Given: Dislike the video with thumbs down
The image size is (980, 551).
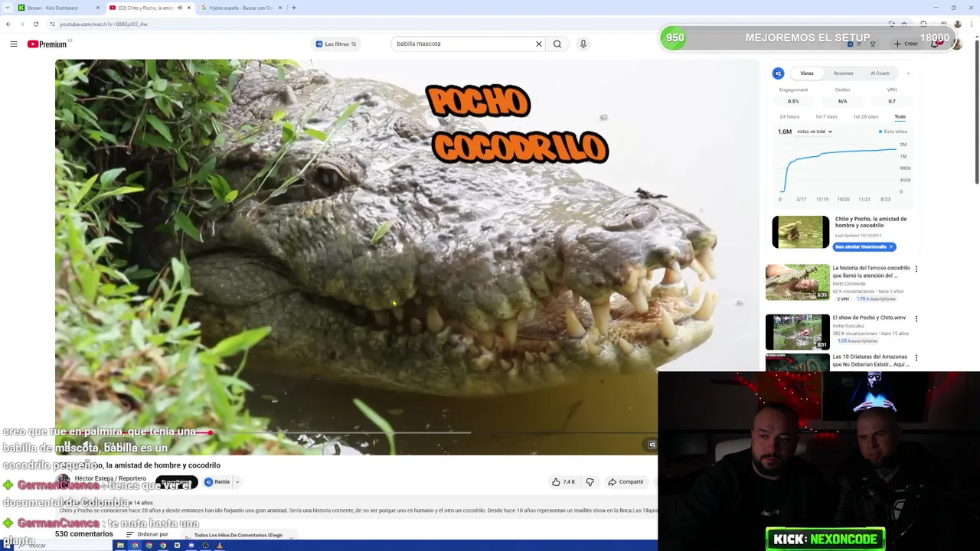Looking at the screenshot, I should (x=590, y=482).
